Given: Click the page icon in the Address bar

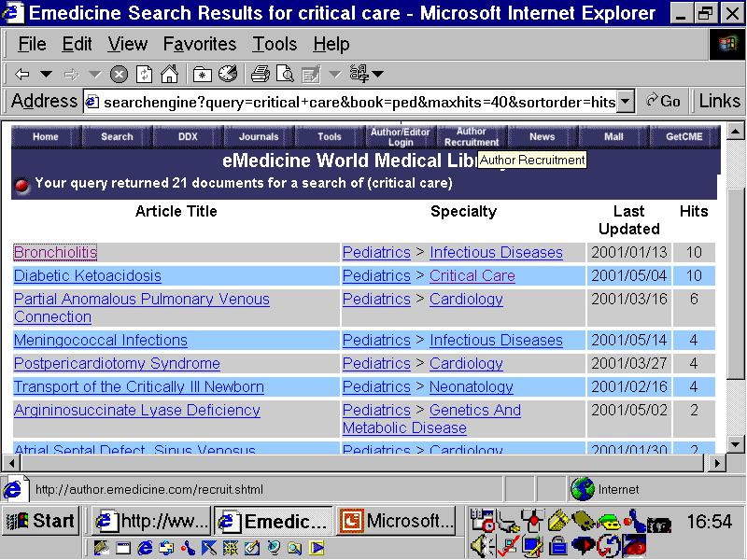Looking at the screenshot, I should tap(92, 102).
